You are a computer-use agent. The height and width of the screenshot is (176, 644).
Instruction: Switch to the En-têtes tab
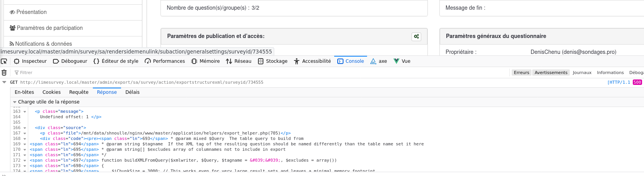24,92
